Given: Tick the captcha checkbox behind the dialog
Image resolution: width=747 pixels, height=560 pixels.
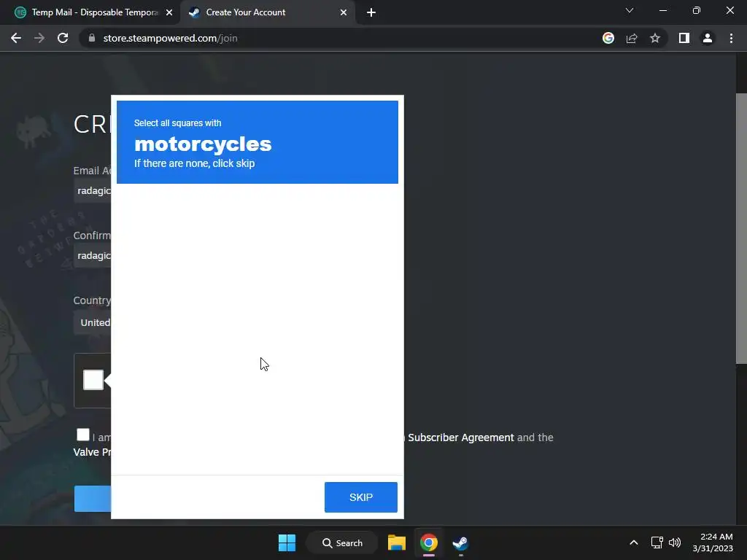Looking at the screenshot, I should click(x=93, y=380).
